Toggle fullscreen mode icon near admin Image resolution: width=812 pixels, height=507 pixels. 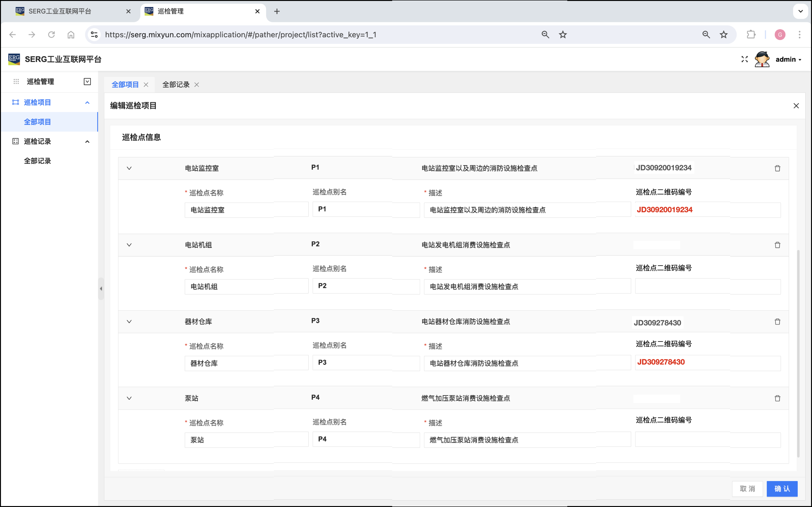pos(744,59)
